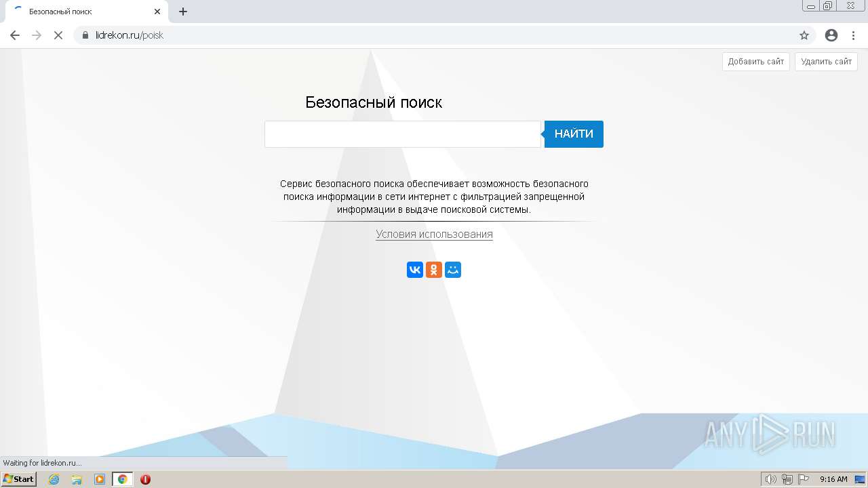View site security lock info
The width and height of the screenshot is (868, 488).
pyautogui.click(x=85, y=35)
